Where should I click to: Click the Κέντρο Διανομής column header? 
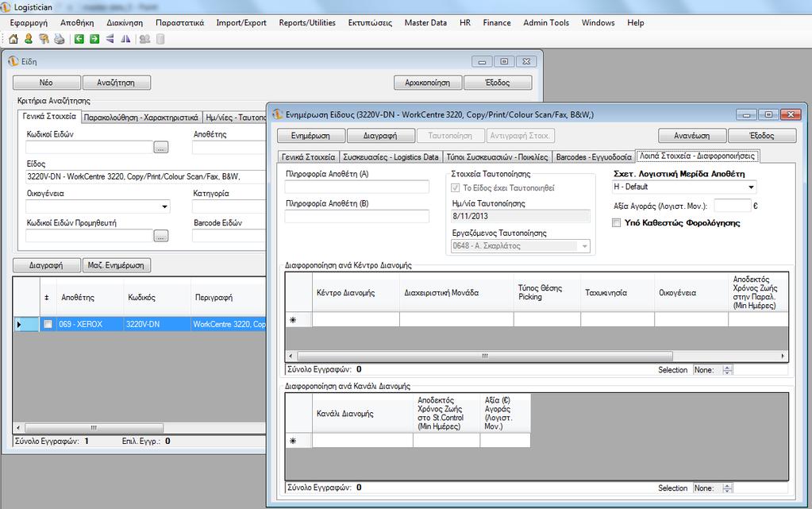356,293
